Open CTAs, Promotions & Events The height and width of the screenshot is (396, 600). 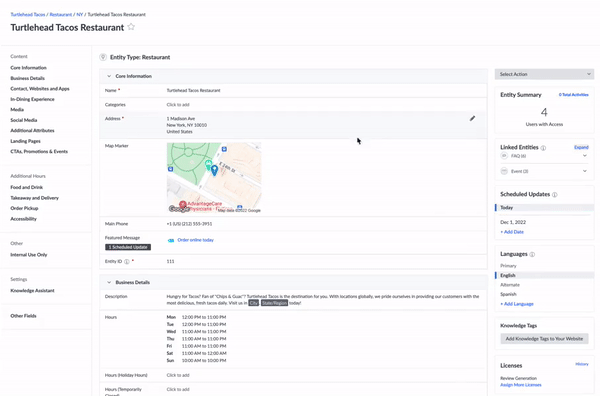pos(39,152)
